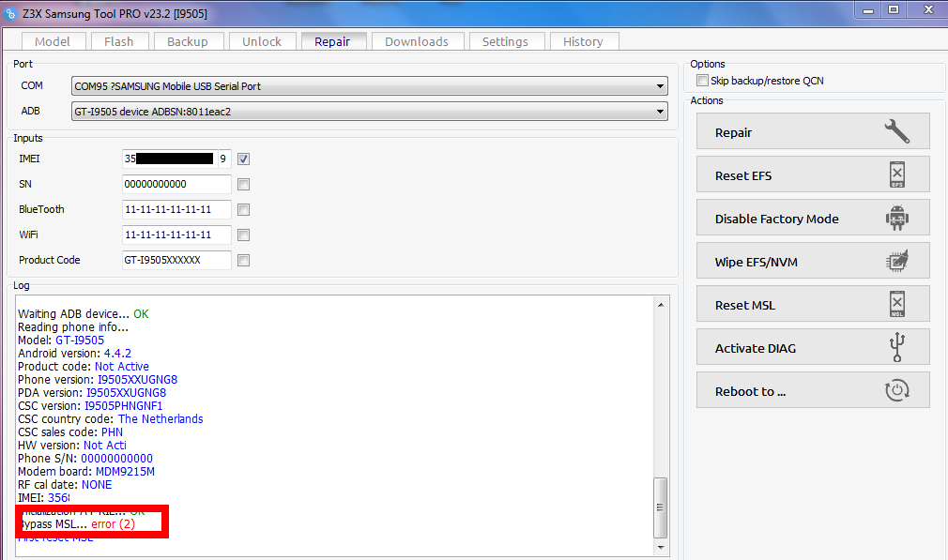Click the EFS phone icon on Reset EFS
948x560 pixels.
tap(897, 174)
